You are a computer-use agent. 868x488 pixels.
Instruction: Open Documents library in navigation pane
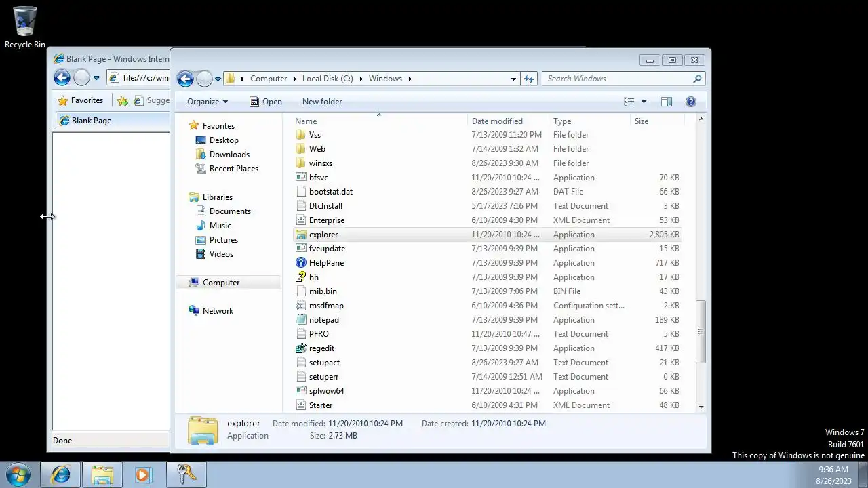click(x=230, y=211)
